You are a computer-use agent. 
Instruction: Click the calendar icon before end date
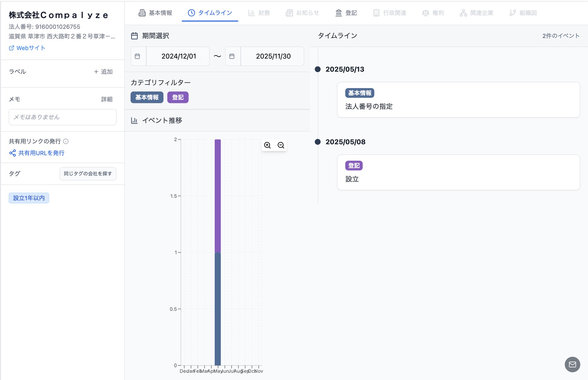232,56
